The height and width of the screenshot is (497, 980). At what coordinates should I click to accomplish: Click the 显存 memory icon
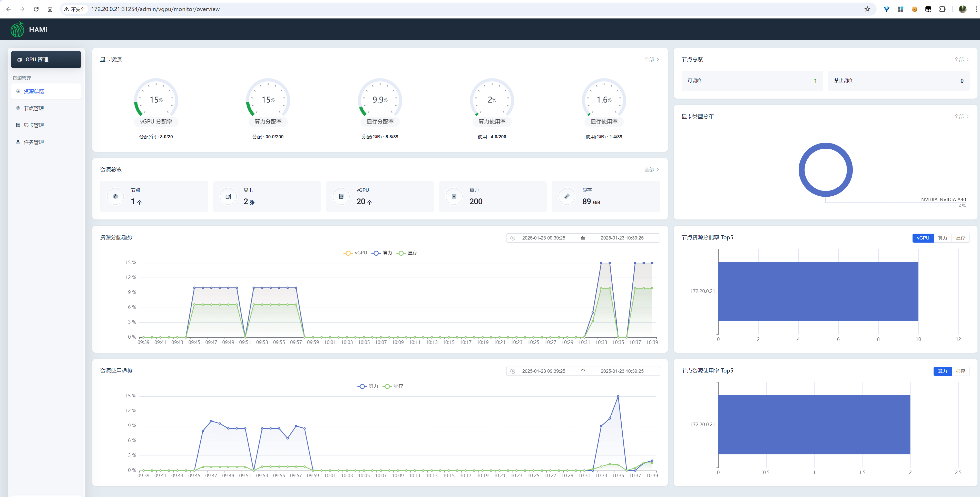click(x=567, y=196)
